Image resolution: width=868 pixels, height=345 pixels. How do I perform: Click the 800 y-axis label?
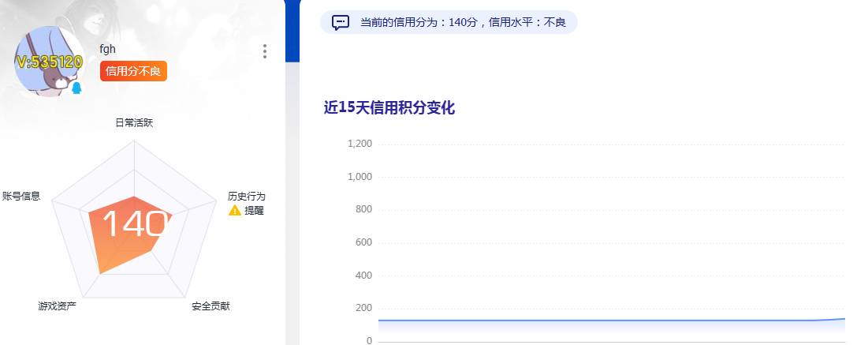pos(363,210)
